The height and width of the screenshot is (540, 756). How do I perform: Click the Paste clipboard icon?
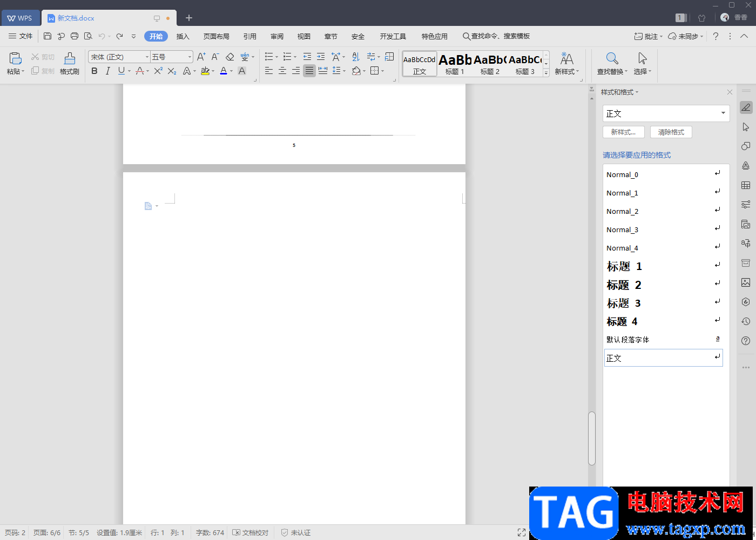(x=15, y=58)
